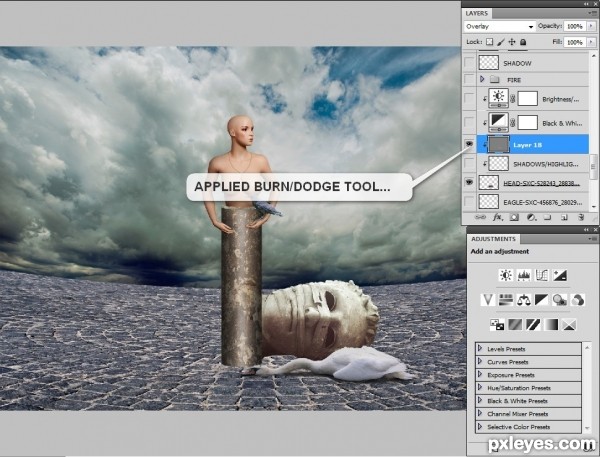Click the Opacity value field
Viewport: 600px width, 457px height.
(x=575, y=26)
